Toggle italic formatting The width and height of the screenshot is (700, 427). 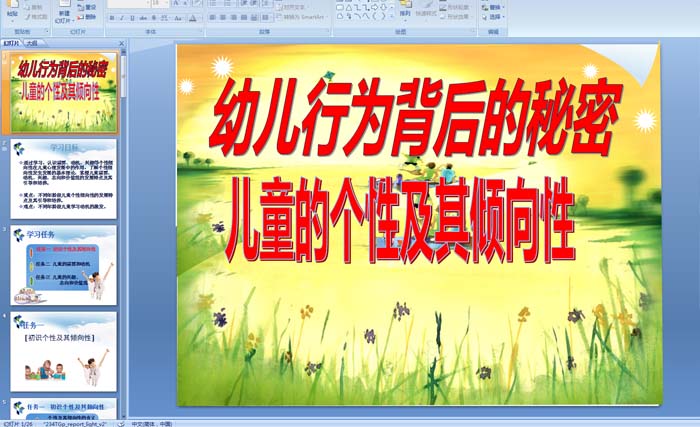coord(122,18)
